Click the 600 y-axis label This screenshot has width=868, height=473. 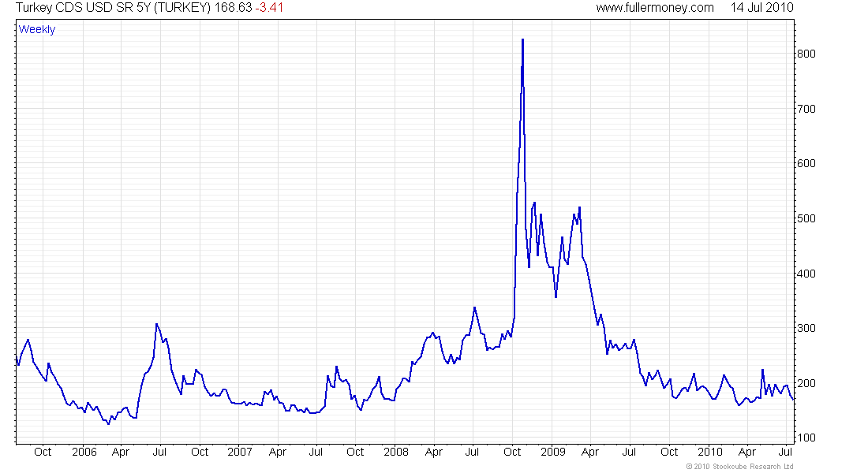click(x=806, y=164)
